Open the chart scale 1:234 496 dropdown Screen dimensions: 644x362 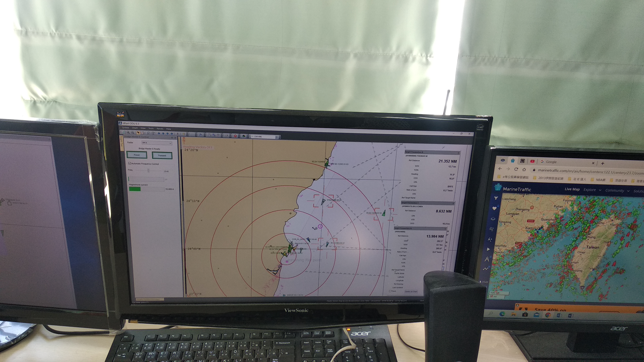tap(276, 137)
